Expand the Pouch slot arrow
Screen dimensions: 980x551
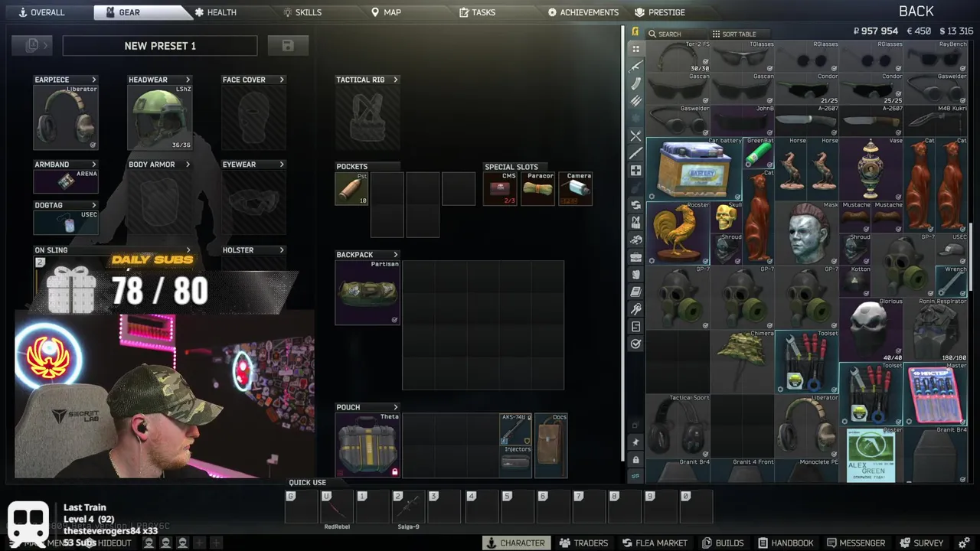[x=395, y=407]
